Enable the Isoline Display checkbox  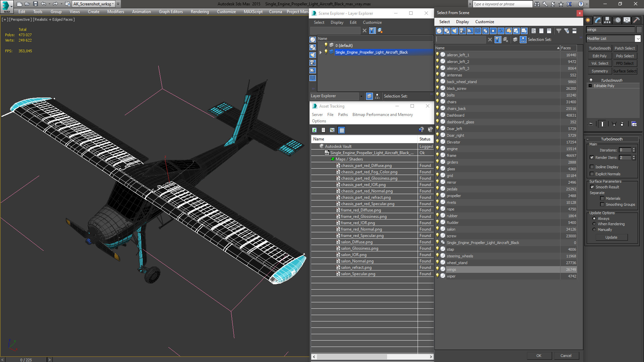tap(592, 167)
